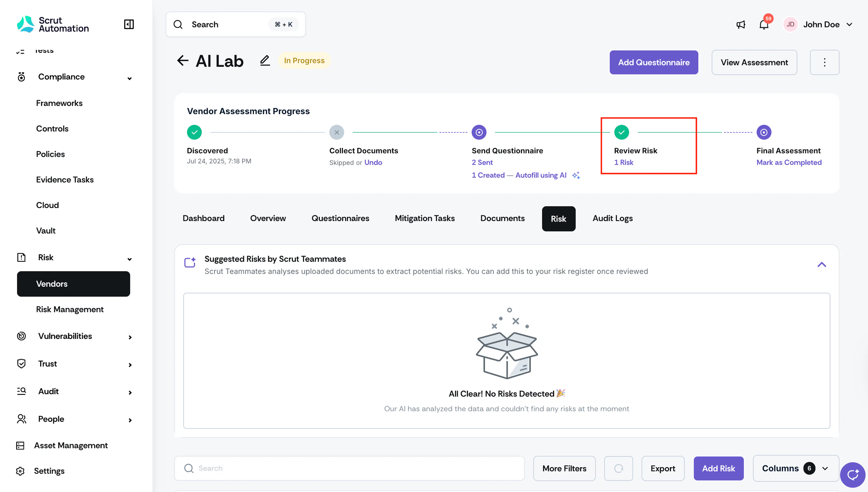
Task: Open the notifications bell
Action: (764, 24)
